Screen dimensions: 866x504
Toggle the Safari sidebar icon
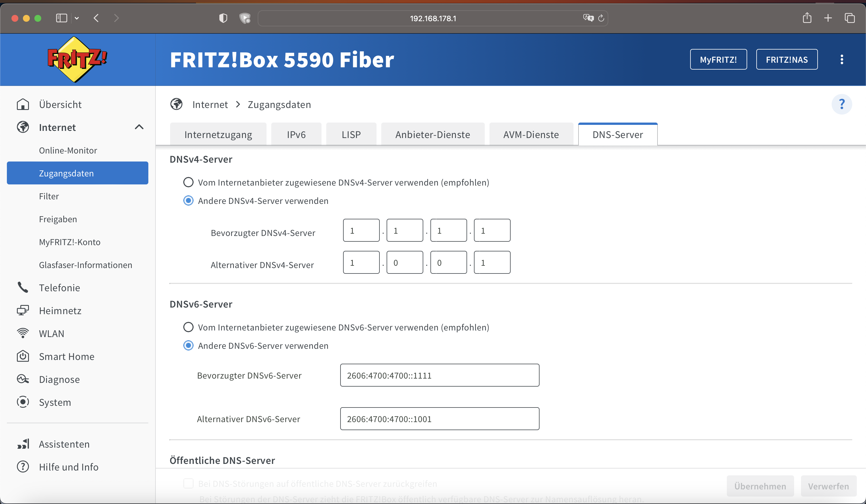62,18
